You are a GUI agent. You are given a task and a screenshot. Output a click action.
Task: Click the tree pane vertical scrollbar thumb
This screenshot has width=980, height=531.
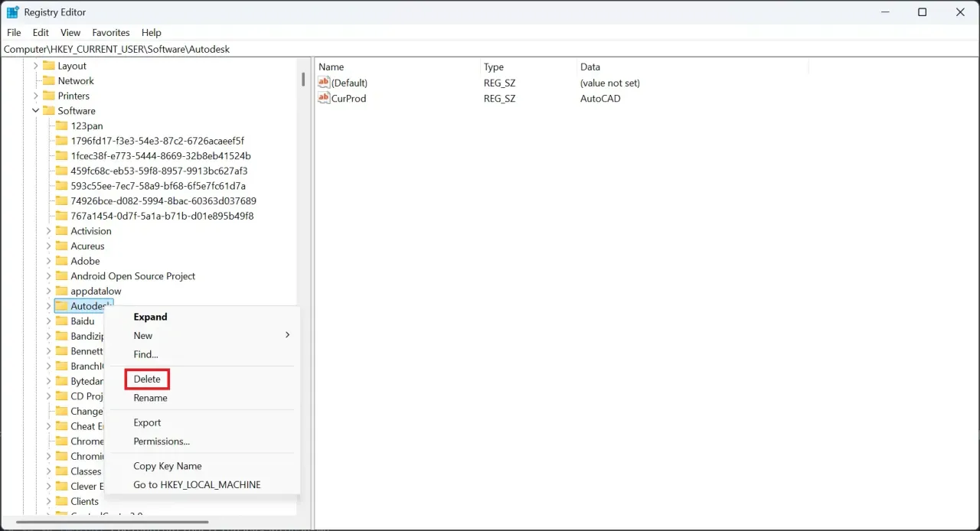tap(303, 80)
